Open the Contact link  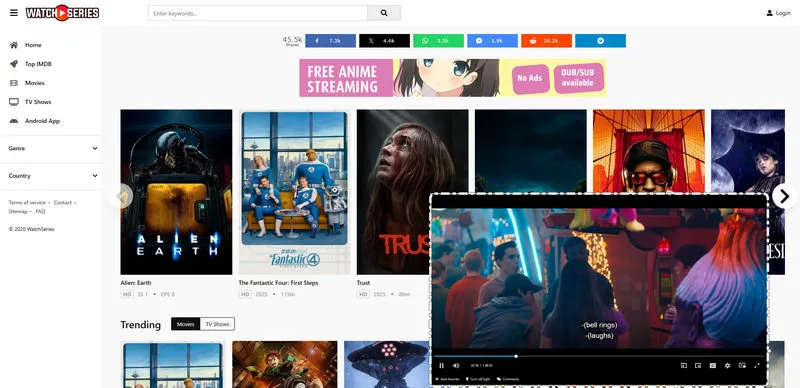tap(63, 203)
